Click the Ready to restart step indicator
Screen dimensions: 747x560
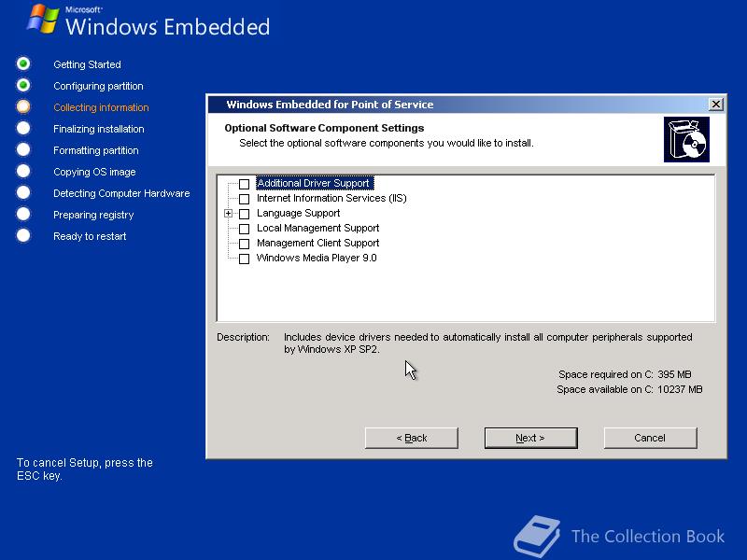[x=22, y=235]
